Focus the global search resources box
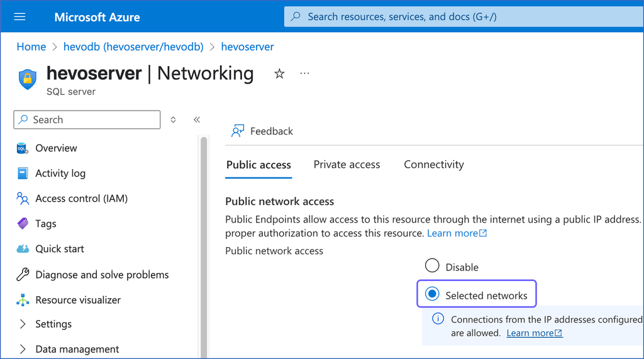This screenshot has width=644, height=359. tap(464, 17)
